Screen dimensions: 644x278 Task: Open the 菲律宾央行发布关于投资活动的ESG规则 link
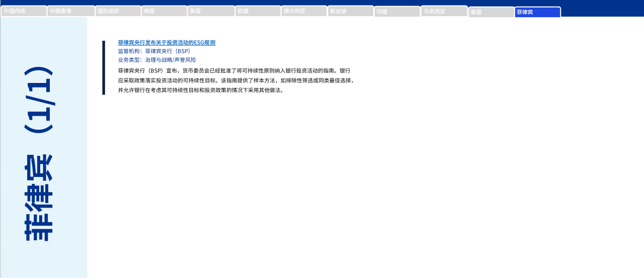point(167,43)
